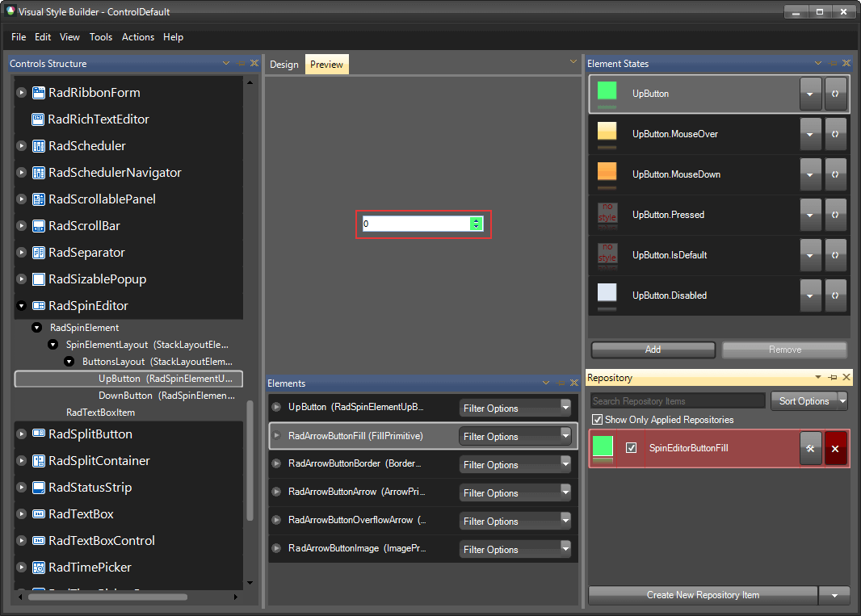Click the RadStatusStrip control icon
The image size is (861, 616).
tap(39, 487)
